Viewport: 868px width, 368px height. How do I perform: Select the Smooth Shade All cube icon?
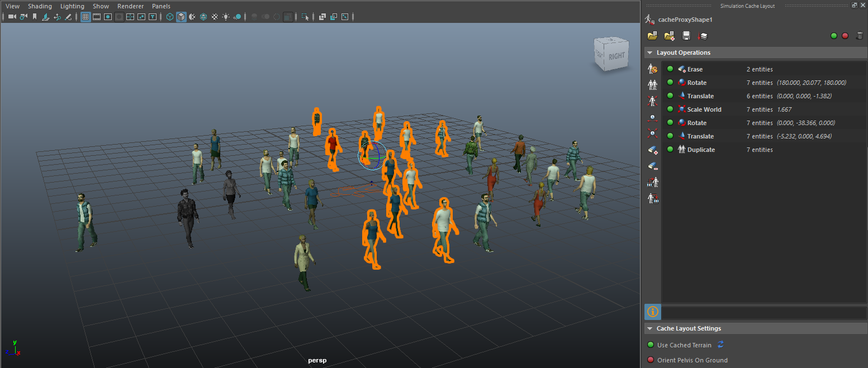point(181,17)
